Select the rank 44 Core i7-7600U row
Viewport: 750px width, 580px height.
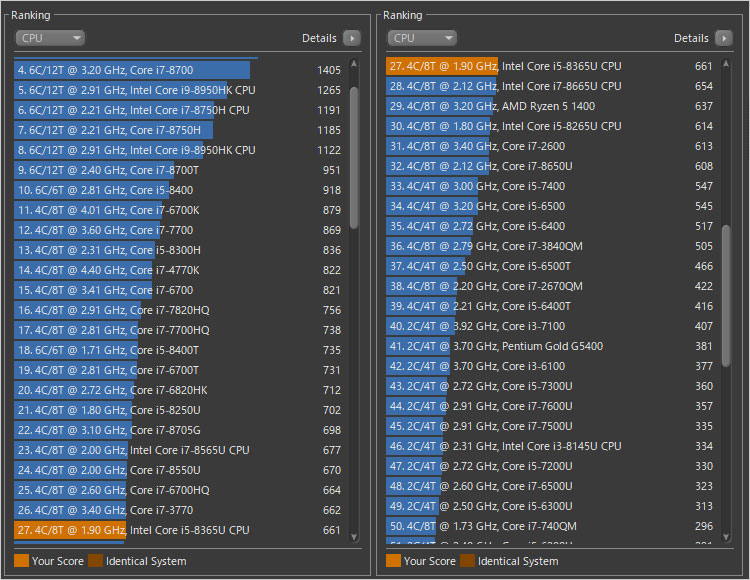pos(550,406)
